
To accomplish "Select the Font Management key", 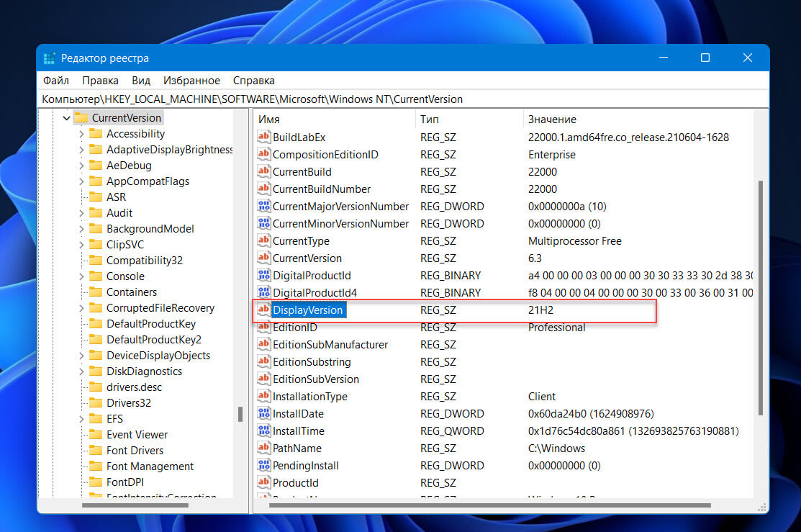I will [x=150, y=466].
